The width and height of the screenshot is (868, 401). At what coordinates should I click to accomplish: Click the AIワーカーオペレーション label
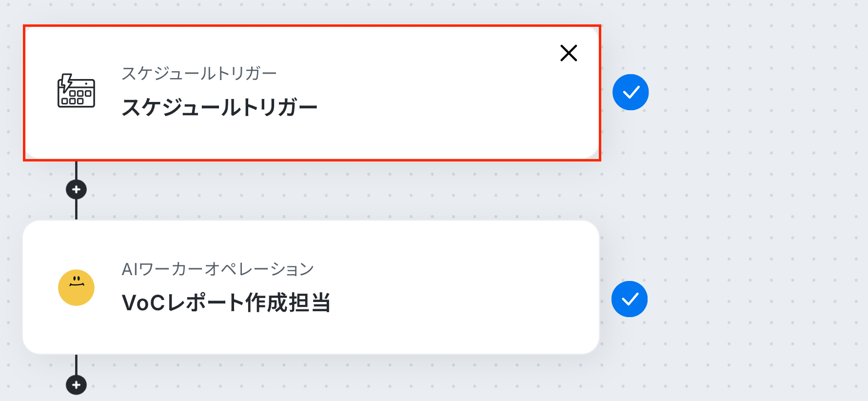pyautogui.click(x=217, y=269)
